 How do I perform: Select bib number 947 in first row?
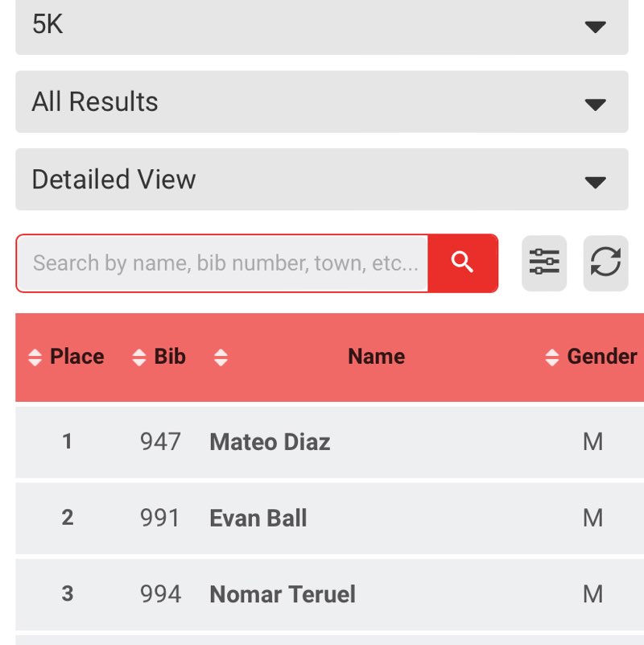coord(160,442)
